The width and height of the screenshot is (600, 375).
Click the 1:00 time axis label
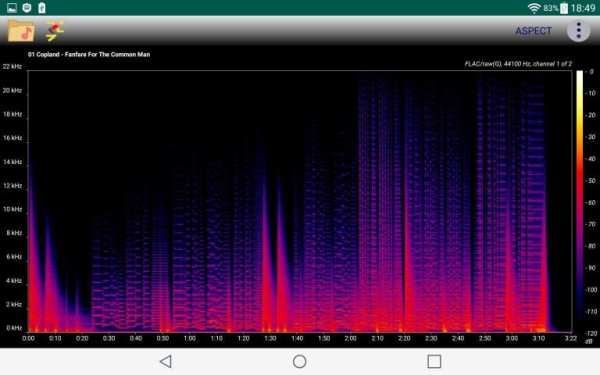[189, 338]
